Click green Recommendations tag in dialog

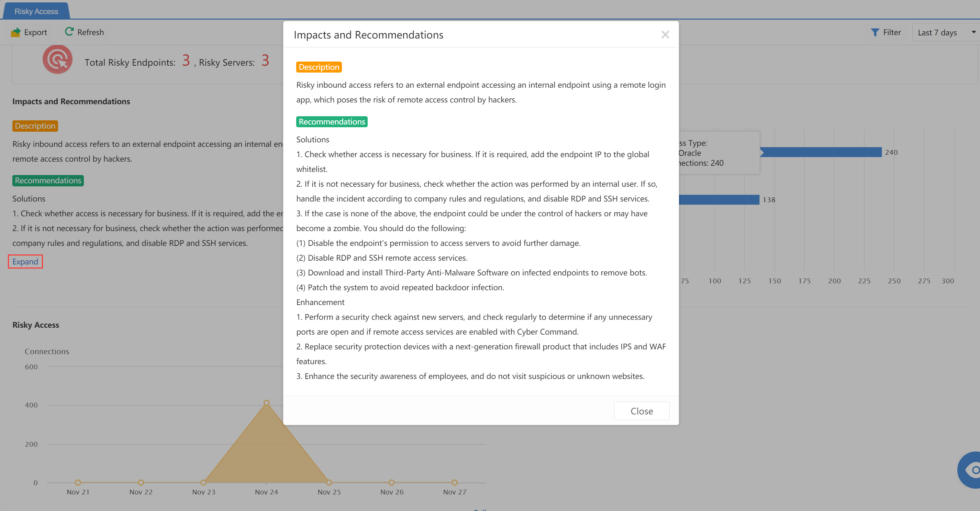pos(331,121)
